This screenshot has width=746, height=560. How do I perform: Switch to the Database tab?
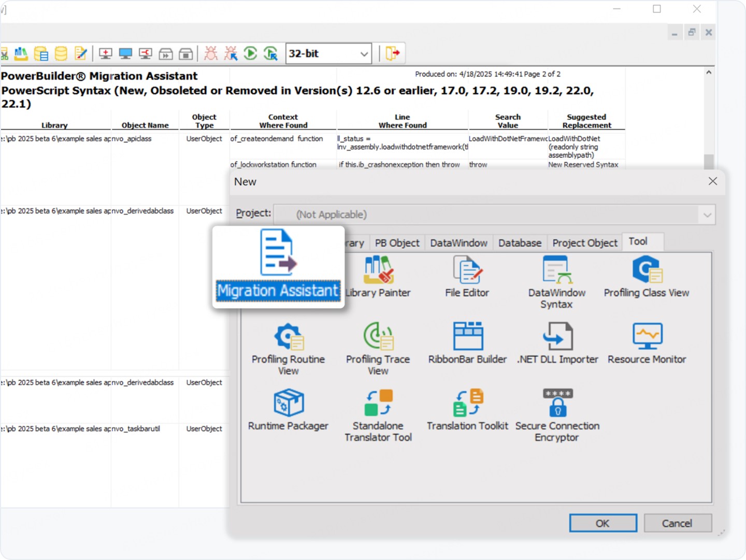click(x=520, y=243)
